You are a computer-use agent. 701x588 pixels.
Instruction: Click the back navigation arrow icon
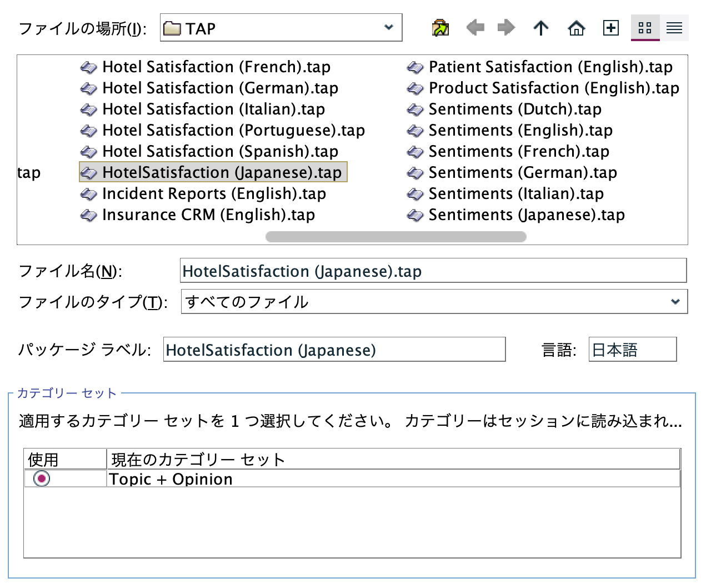click(475, 27)
